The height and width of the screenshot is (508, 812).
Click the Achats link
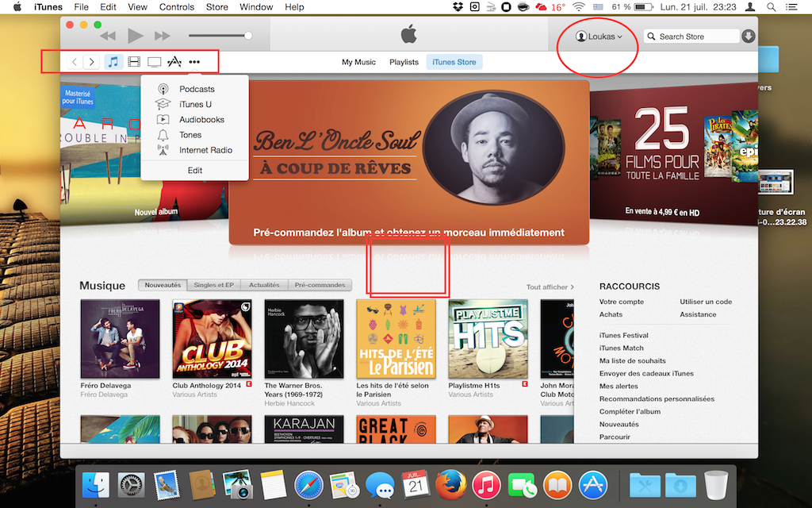pyautogui.click(x=611, y=314)
